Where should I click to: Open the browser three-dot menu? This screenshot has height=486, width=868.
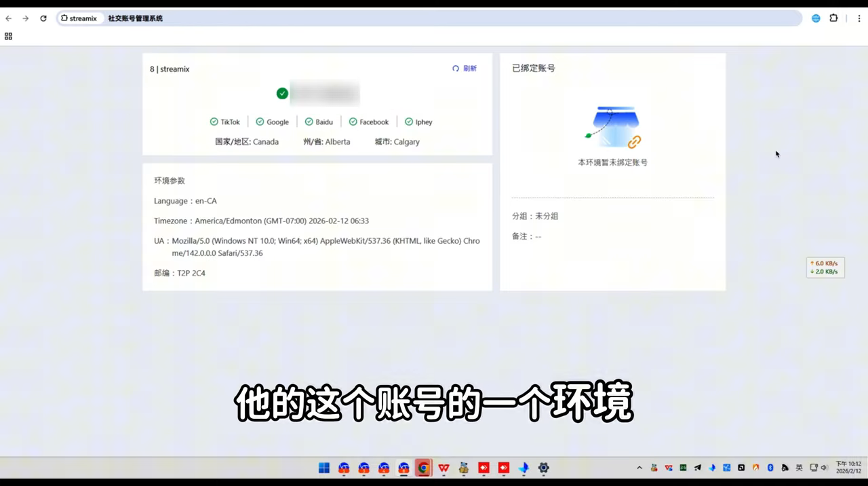coord(859,18)
